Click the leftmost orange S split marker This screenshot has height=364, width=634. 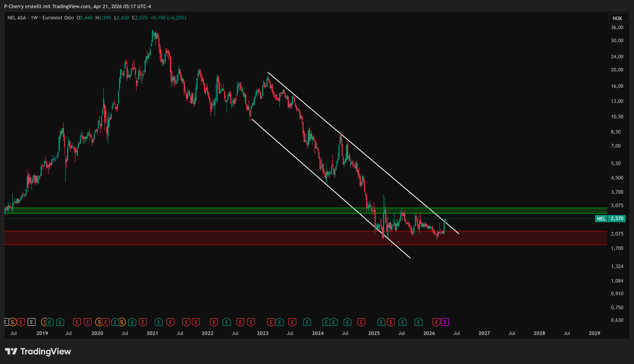coord(13,322)
